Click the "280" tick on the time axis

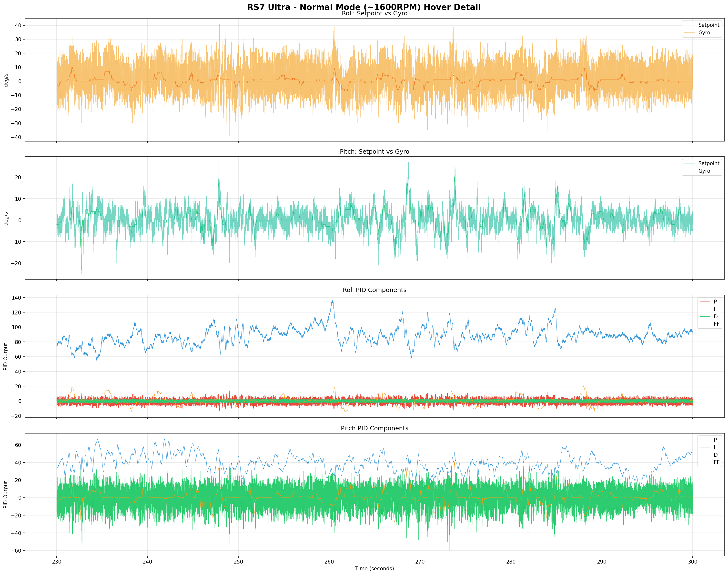pyautogui.click(x=511, y=562)
